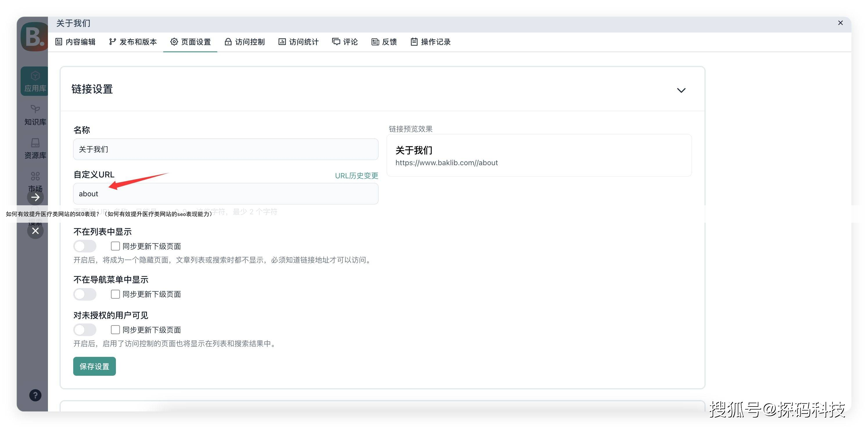The width and height of the screenshot is (868, 428).
Task: Open the 访问控制 tab
Action: coord(245,42)
